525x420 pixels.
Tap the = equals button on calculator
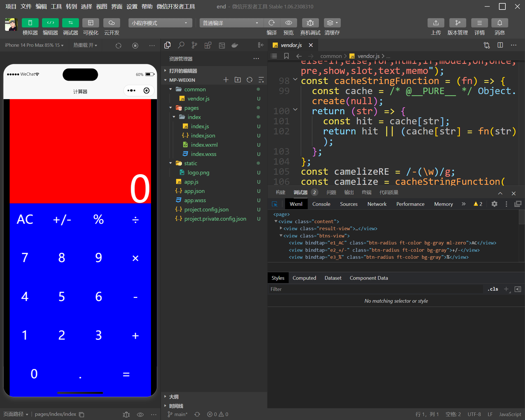pos(126,374)
